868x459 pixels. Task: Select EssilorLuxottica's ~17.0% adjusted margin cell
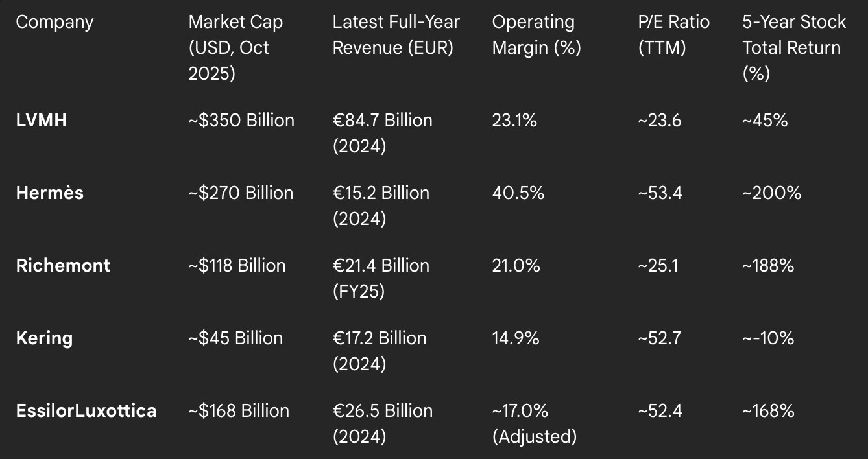coord(534,423)
